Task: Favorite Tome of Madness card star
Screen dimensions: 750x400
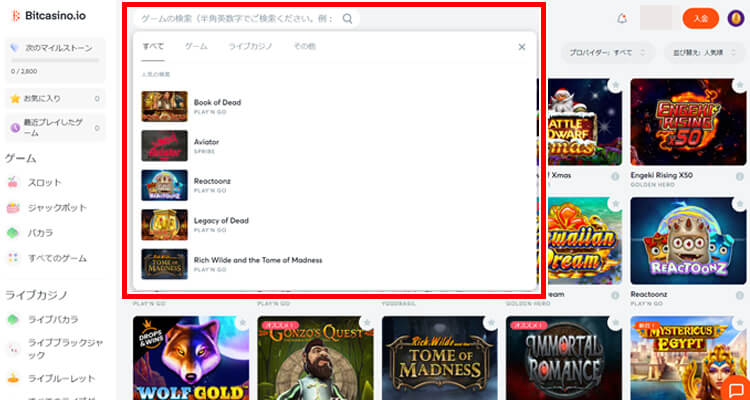Action: tap(491, 322)
